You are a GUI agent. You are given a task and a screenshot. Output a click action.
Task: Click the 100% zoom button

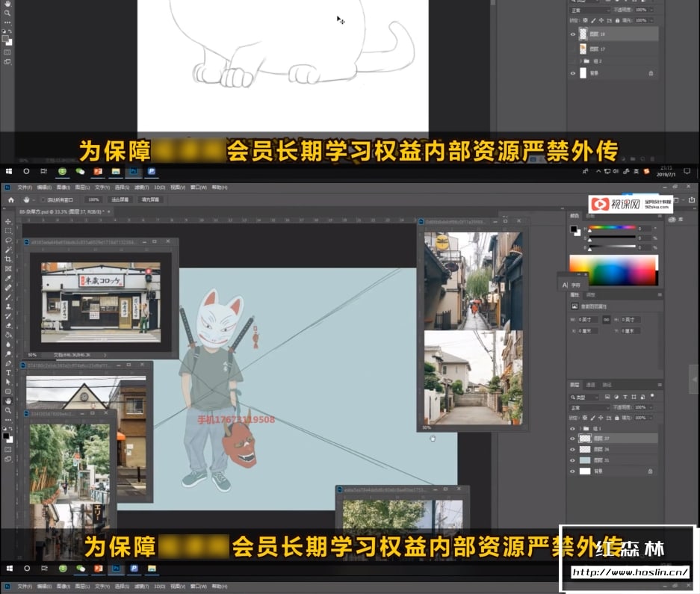(93, 199)
